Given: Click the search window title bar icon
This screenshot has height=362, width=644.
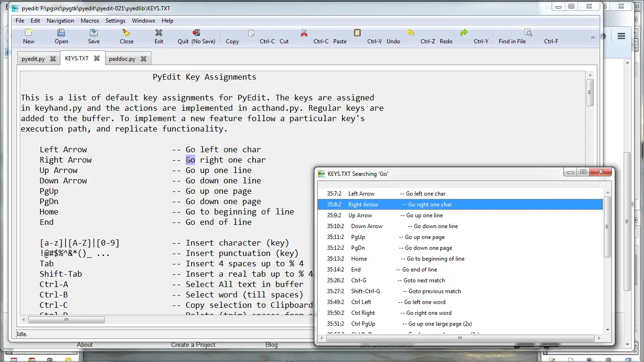Looking at the screenshot, I should tap(322, 173).
